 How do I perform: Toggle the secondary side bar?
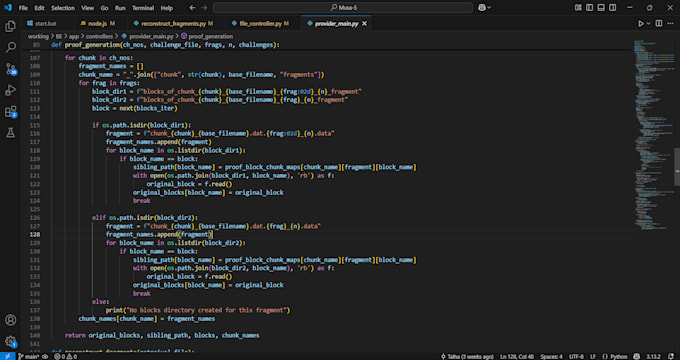coord(612,7)
